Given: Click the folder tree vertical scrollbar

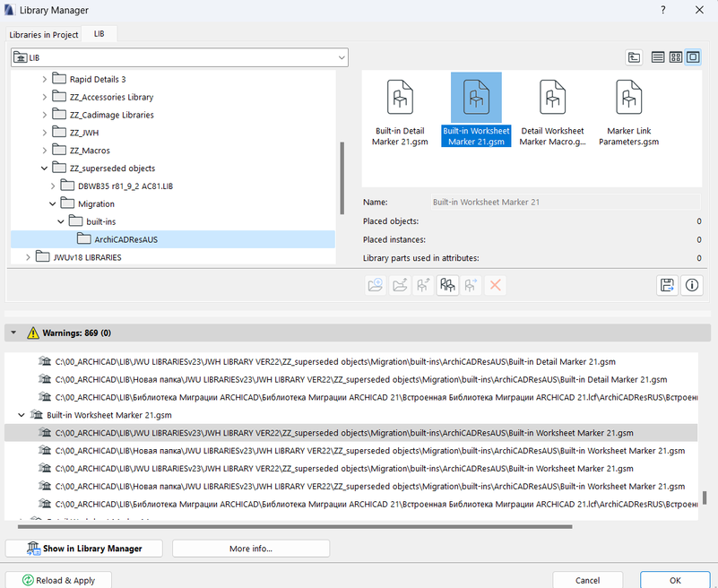Looking at the screenshot, I should [342, 177].
